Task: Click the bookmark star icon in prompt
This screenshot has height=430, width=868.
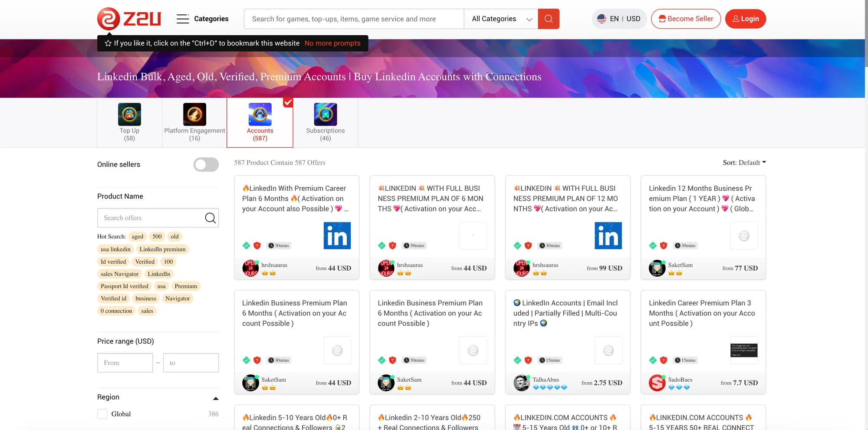Action: pyautogui.click(x=108, y=43)
